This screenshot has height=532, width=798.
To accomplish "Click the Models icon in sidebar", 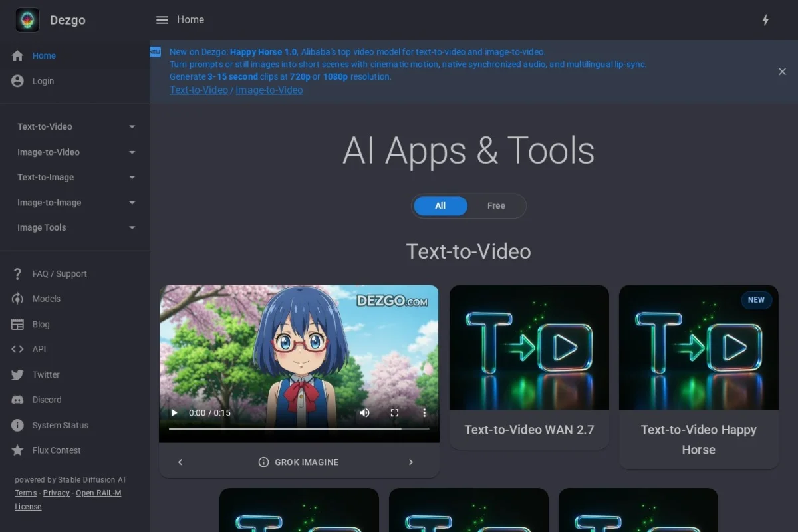I will [x=18, y=299].
